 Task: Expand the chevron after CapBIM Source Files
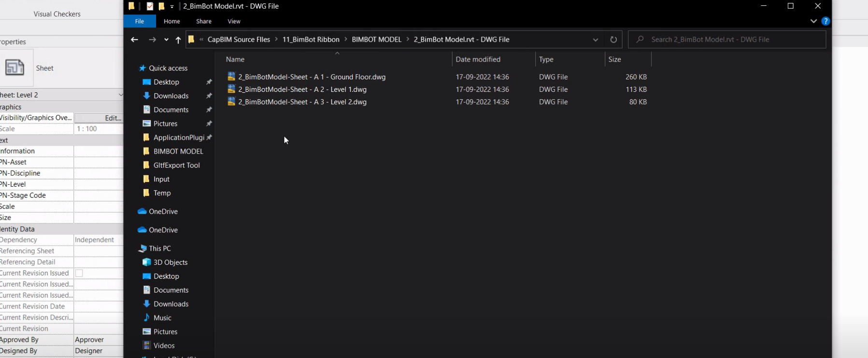pos(276,40)
